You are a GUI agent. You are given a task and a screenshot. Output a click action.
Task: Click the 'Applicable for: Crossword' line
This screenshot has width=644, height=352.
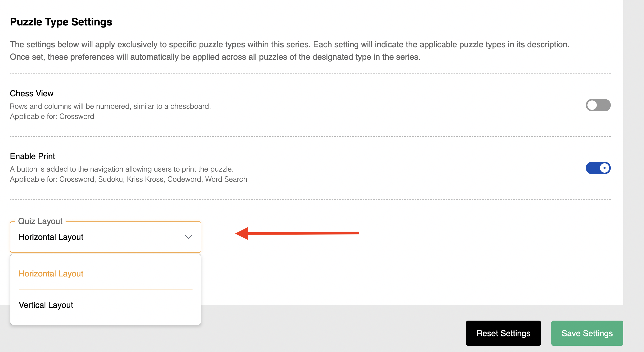[x=52, y=116]
